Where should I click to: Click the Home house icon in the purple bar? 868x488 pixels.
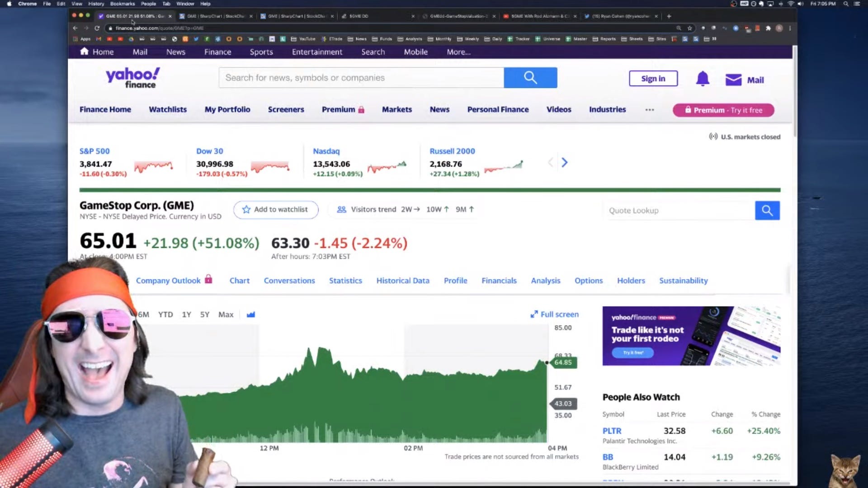(84, 52)
